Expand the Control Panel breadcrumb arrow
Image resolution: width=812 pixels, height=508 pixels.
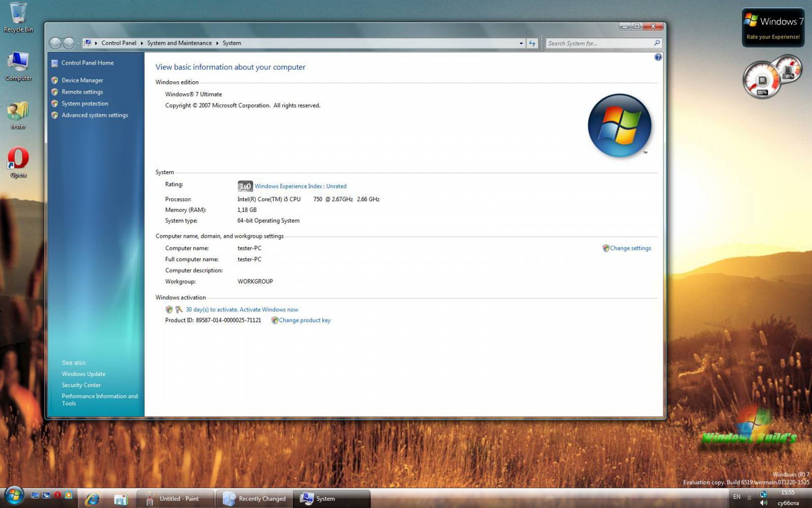142,44
